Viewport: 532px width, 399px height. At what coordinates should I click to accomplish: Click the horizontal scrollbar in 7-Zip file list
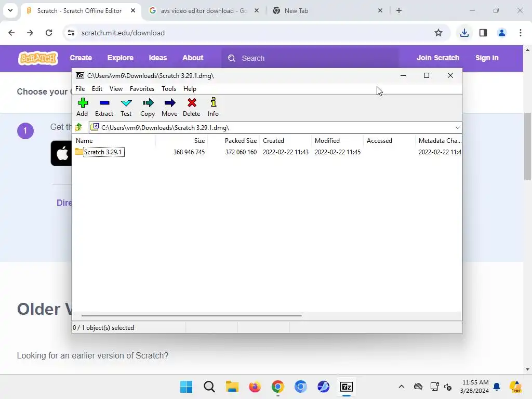coord(191,315)
